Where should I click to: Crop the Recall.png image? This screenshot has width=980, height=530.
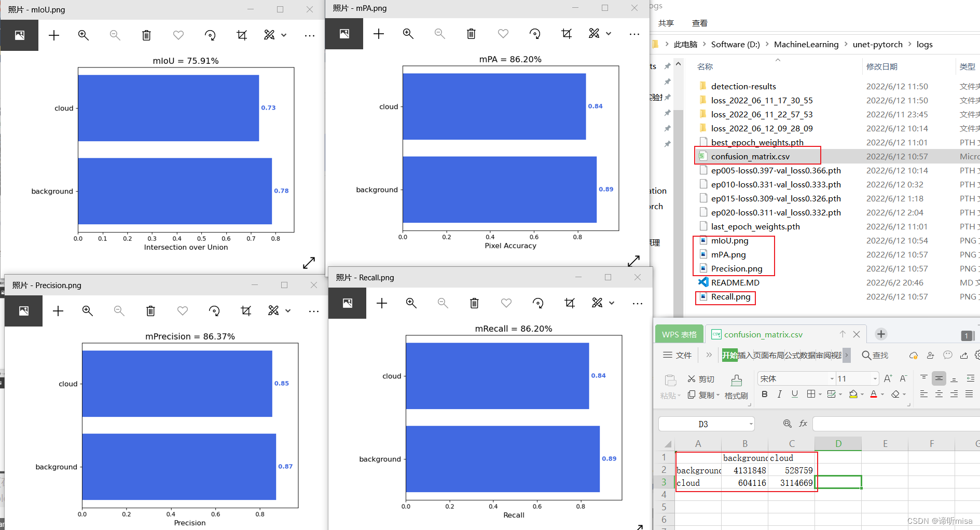[x=570, y=303]
